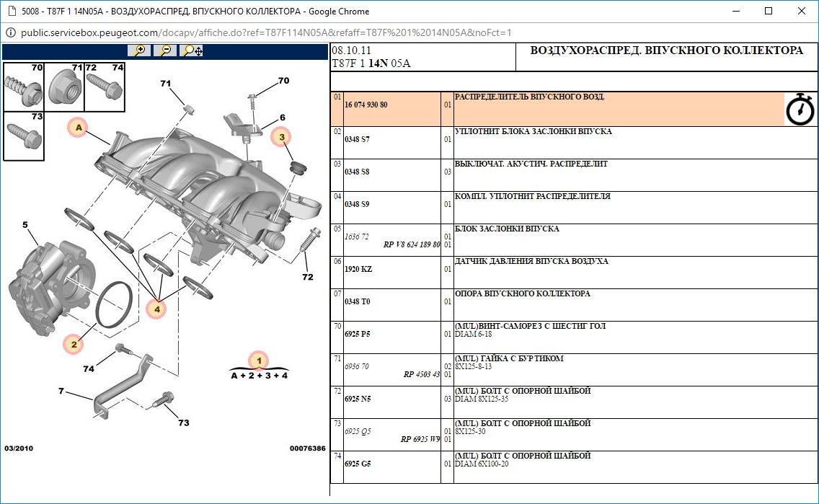The image size is (819, 504).
Task: Click the flange nut 71 thumbnail
Action: click(x=64, y=87)
